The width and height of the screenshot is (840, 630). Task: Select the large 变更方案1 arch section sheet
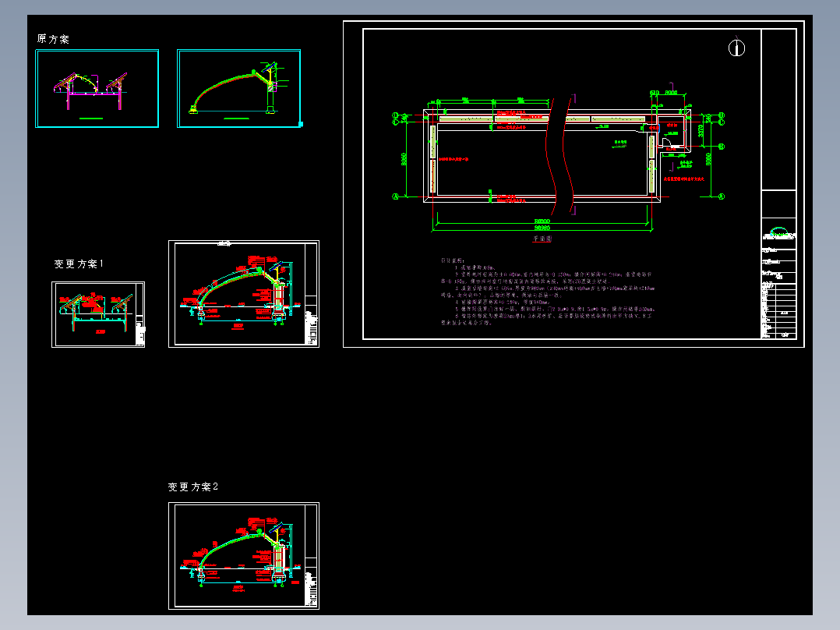coord(244,294)
